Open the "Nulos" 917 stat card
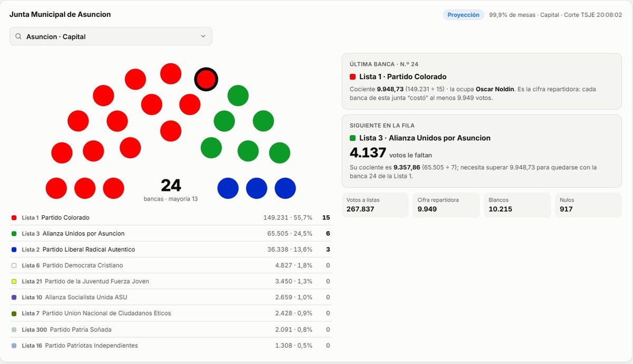 (588, 205)
